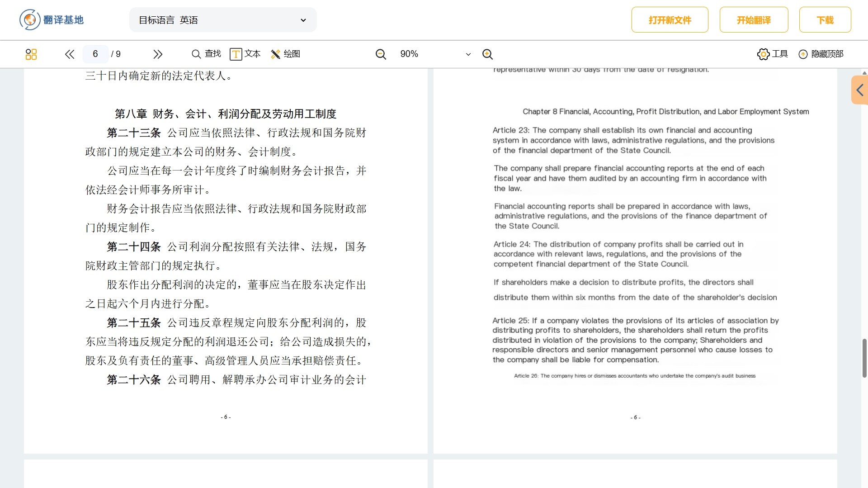Click 'Financial accounting reports shall be prepared' paragraph
Viewport: 868px width, 488px height.
pos(631,216)
